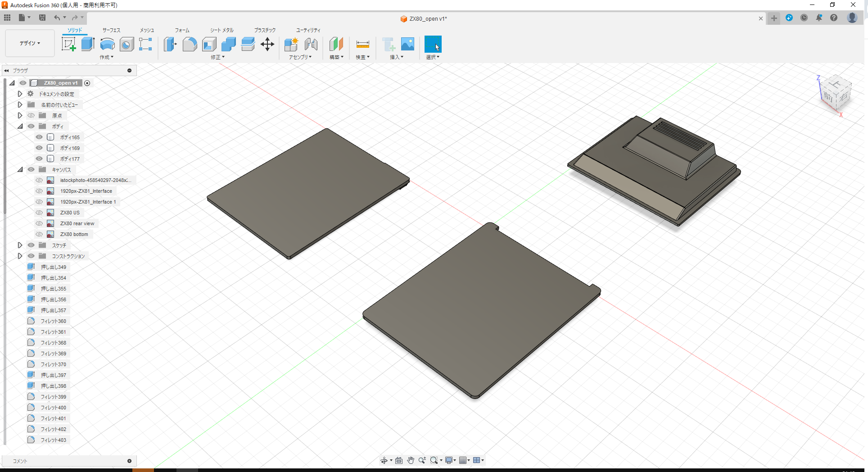Open the Create Sketch tool
Viewport: 868px width, 472px height.
tap(68, 44)
